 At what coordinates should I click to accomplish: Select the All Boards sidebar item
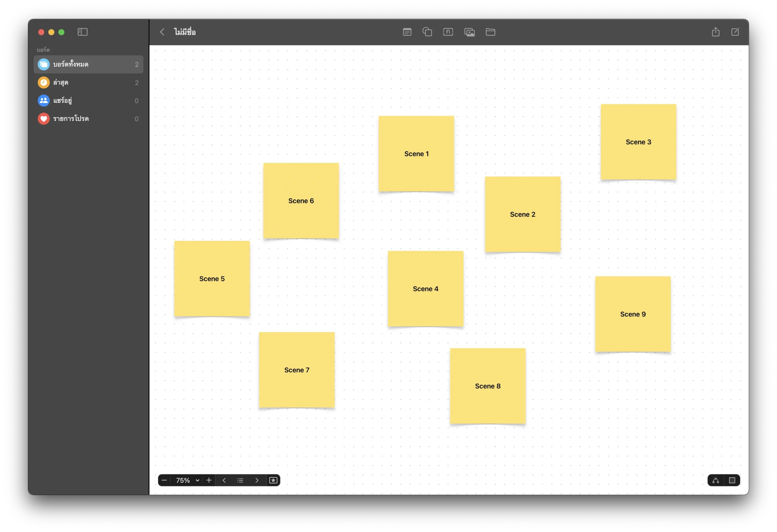(x=88, y=65)
